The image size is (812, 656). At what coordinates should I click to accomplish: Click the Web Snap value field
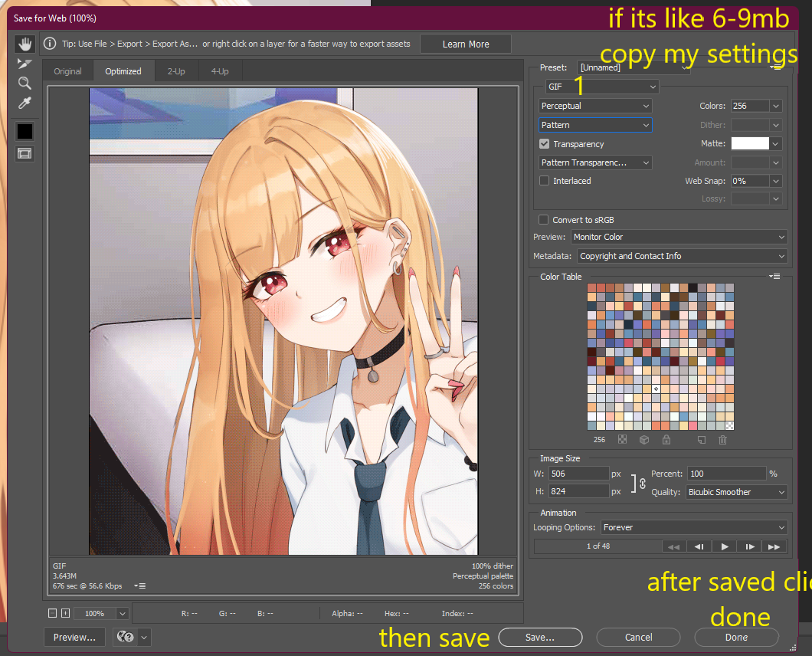(x=751, y=181)
